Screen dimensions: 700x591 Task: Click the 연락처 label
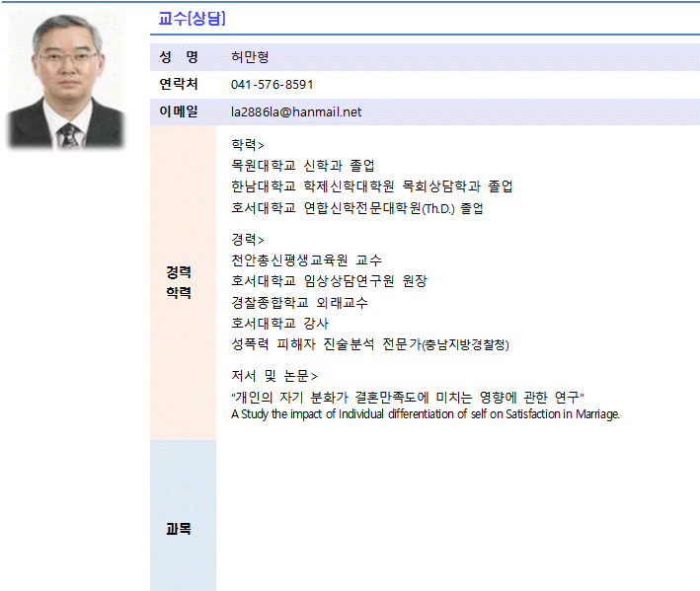pos(179,84)
